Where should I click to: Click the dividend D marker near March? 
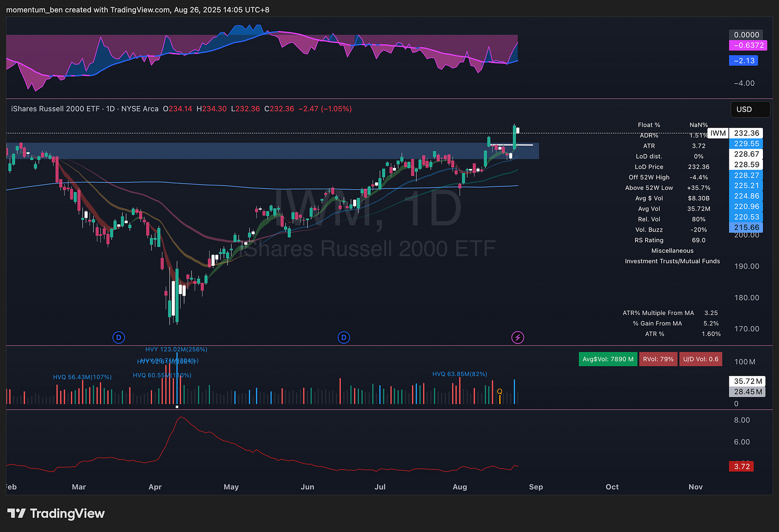119,337
